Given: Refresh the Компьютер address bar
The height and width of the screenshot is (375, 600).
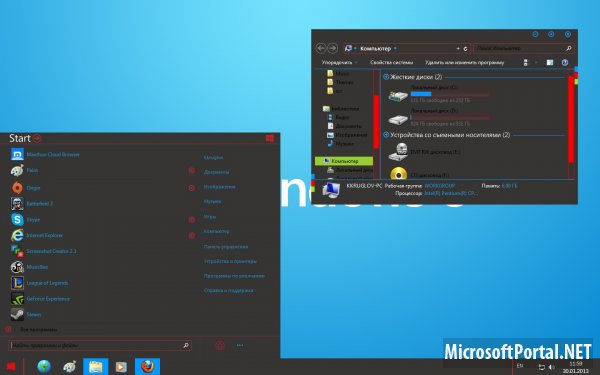Looking at the screenshot, I should coord(465,49).
